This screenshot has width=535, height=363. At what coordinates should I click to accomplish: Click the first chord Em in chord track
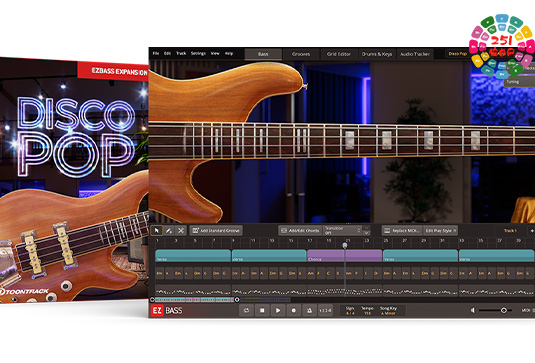pyautogui.click(x=159, y=273)
